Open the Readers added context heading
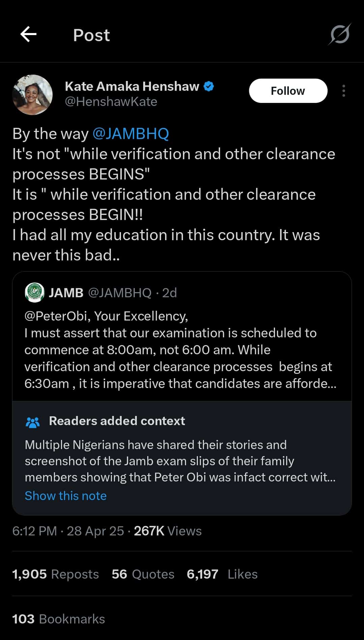364x640 pixels. [x=117, y=421]
